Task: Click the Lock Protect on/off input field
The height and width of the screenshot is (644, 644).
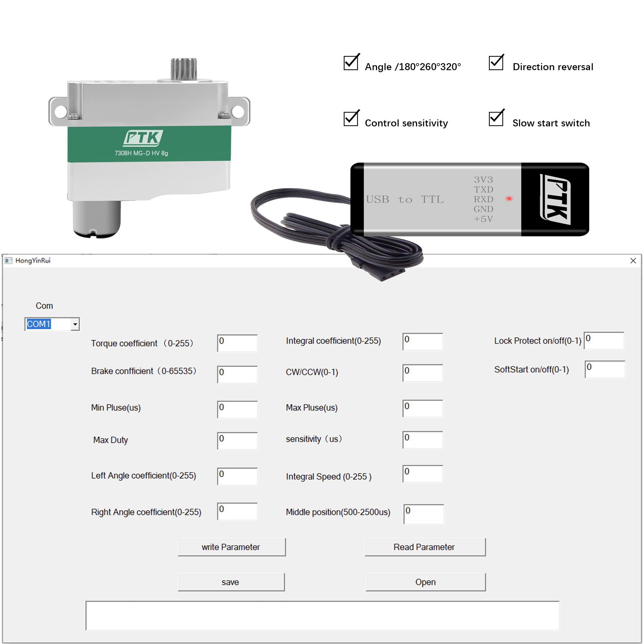Action: tap(604, 340)
